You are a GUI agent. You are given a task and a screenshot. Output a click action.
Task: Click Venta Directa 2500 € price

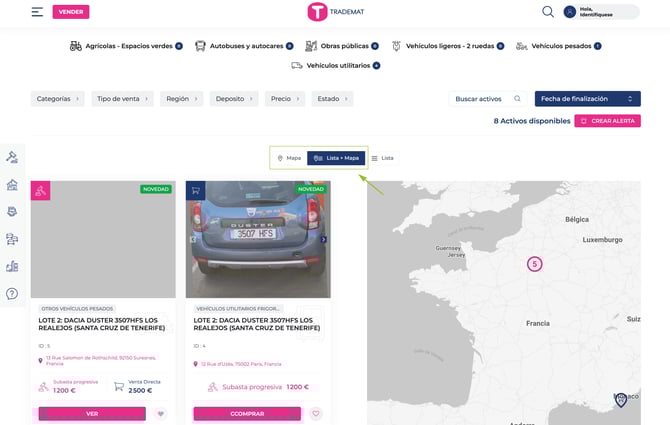pos(138,387)
